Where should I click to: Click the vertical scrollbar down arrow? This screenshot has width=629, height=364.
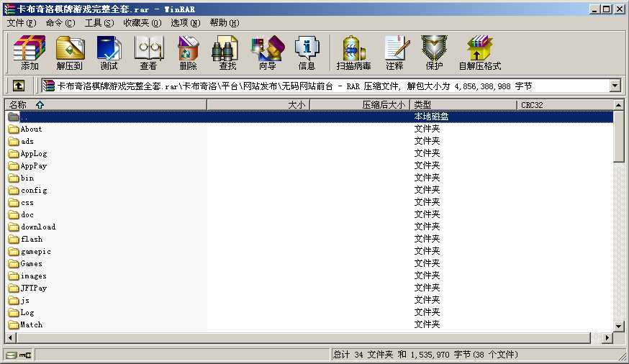click(x=618, y=327)
